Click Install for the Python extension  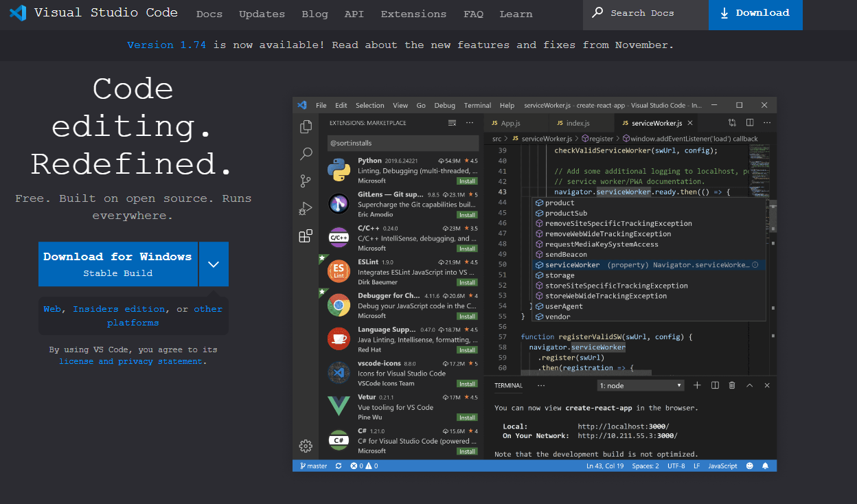click(468, 181)
